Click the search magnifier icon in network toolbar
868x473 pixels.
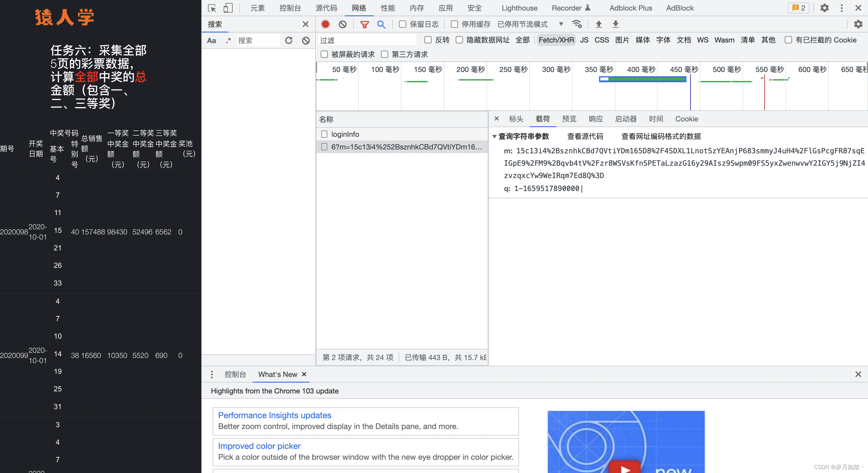(382, 24)
